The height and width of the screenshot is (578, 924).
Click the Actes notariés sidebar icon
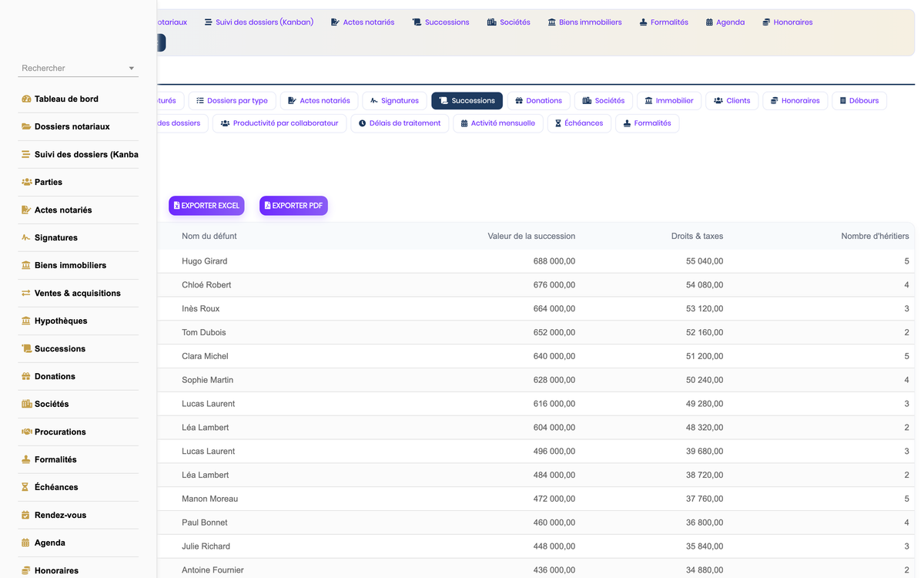[x=26, y=210]
